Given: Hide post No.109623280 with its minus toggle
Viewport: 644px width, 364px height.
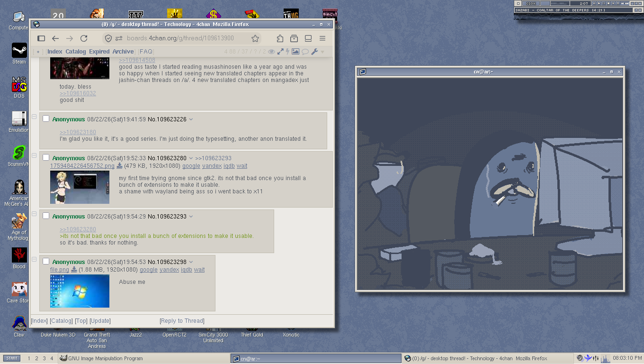Looking at the screenshot, I should [34, 155].
